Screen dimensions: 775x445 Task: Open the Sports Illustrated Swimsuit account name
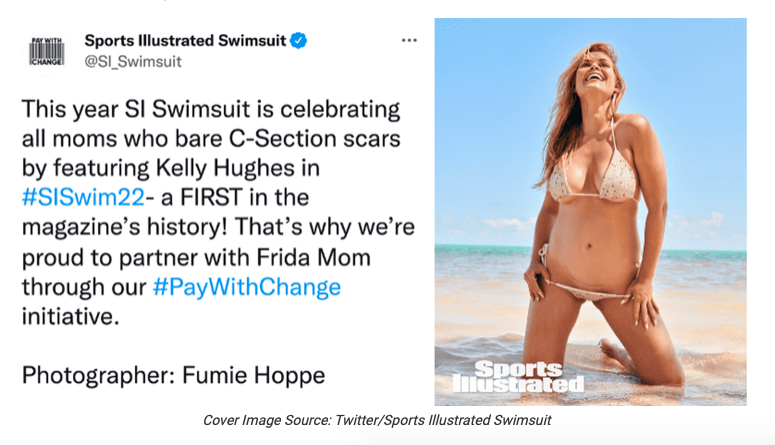point(185,41)
